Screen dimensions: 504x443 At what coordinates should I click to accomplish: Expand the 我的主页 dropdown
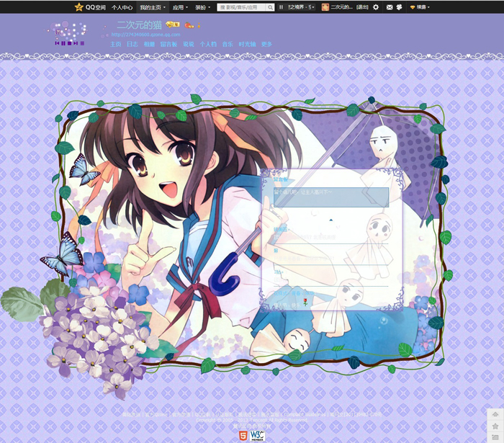[x=153, y=7]
